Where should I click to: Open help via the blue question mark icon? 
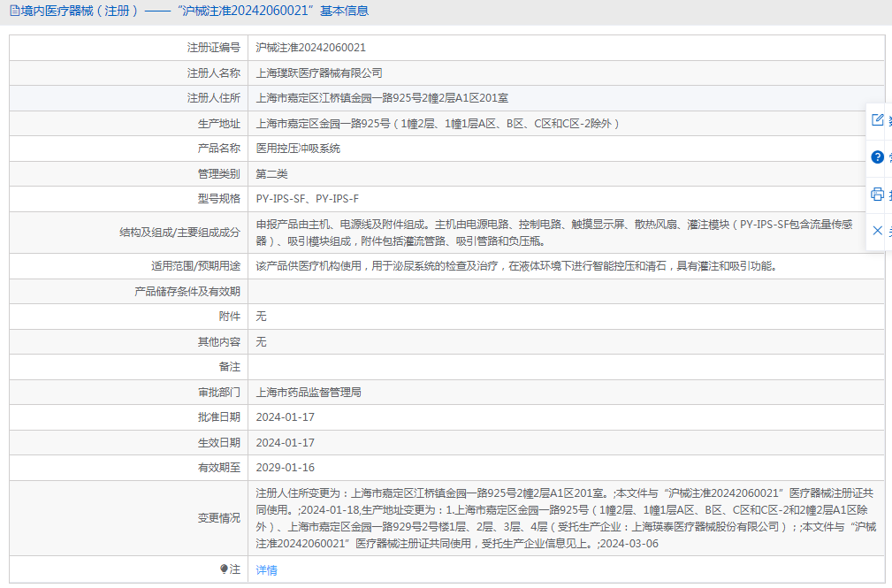[878, 157]
